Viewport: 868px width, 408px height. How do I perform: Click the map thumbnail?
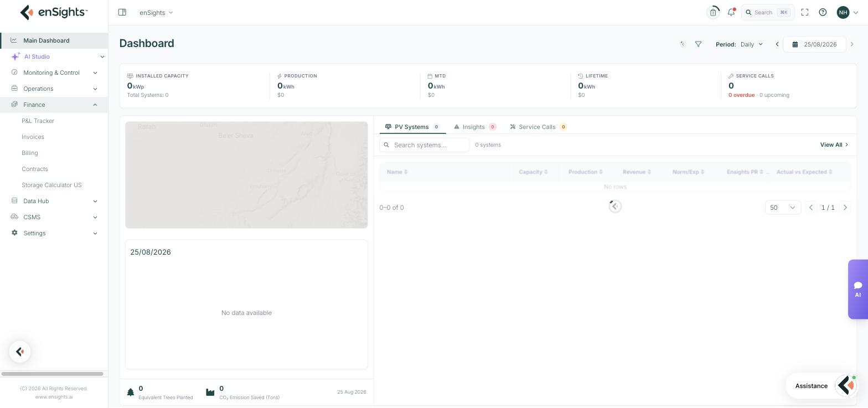tap(246, 175)
